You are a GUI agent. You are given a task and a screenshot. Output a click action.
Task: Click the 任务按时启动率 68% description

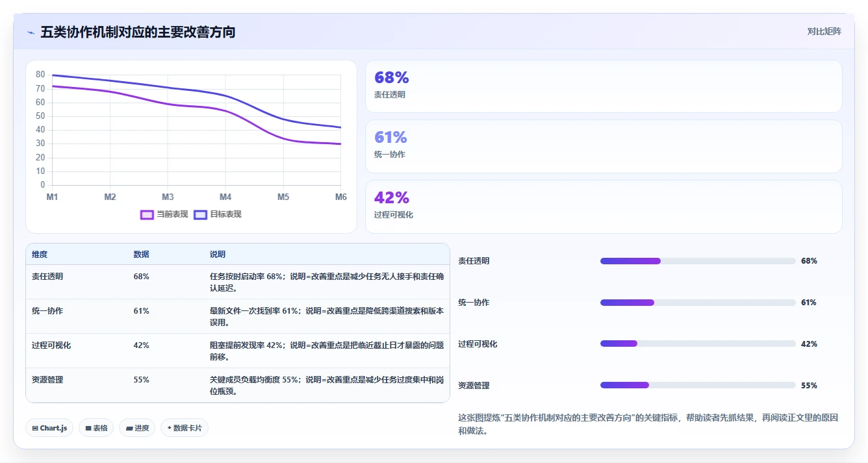(327, 282)
